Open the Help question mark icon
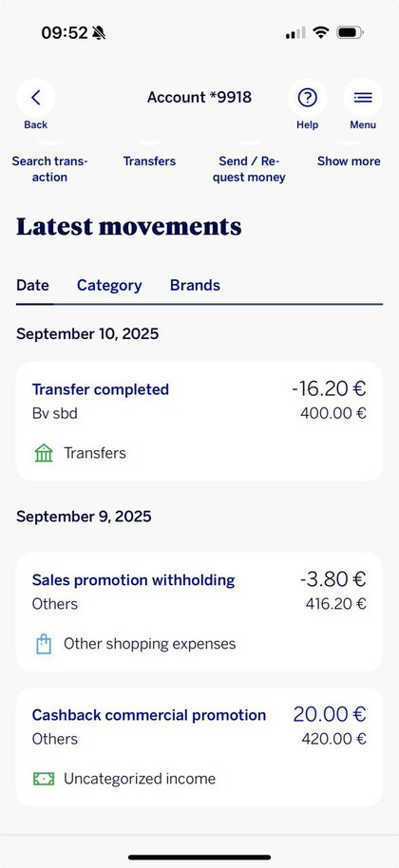This screenshot has height=868, width=399. coord(307,98)
